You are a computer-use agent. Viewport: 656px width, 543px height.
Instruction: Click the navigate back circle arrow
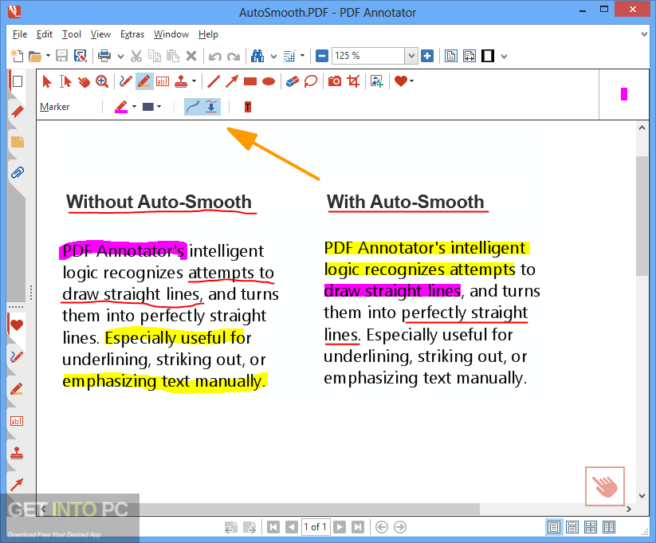382,527
